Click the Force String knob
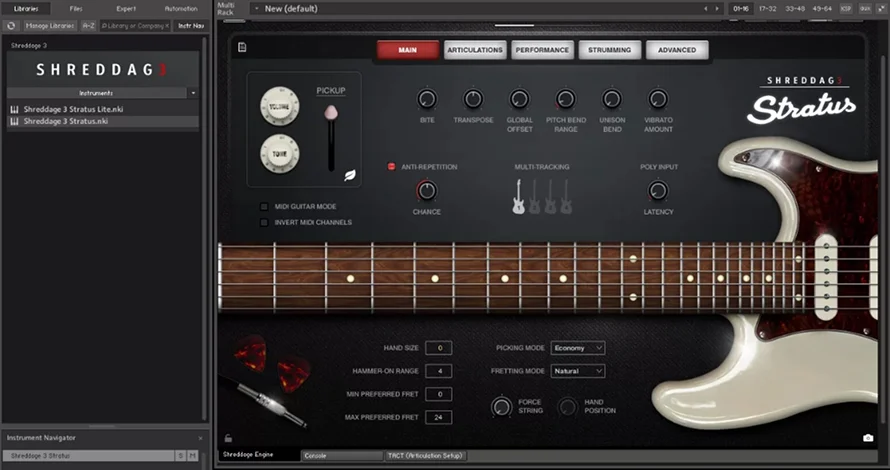Image resolution: width=890 pixels, height=470 pixels. 501,407
